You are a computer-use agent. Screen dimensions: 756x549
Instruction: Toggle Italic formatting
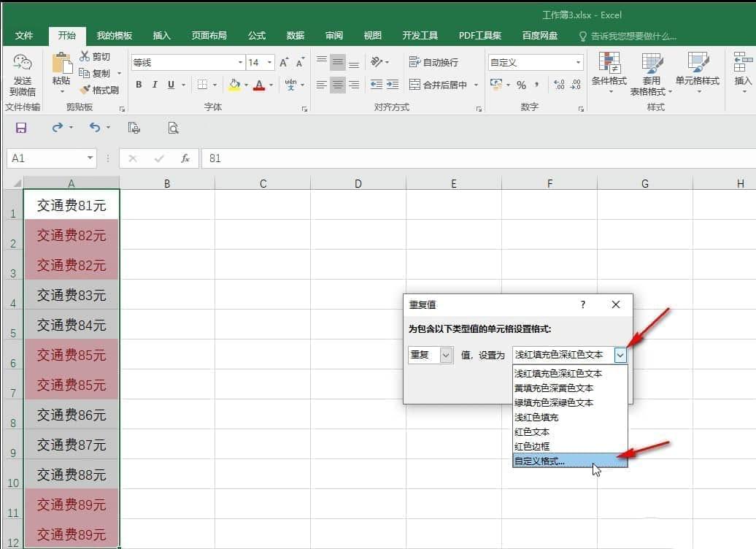pos(155,85)
